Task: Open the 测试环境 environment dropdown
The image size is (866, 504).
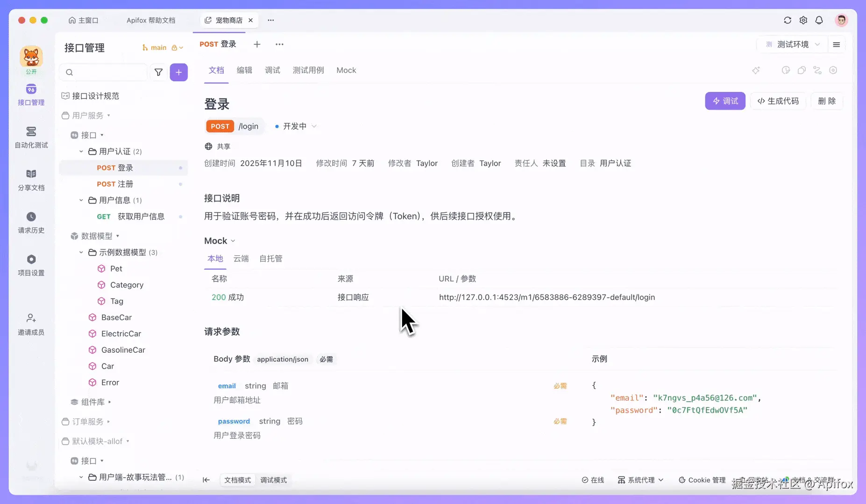Action: pyautogui.click(x=794, y=44)
